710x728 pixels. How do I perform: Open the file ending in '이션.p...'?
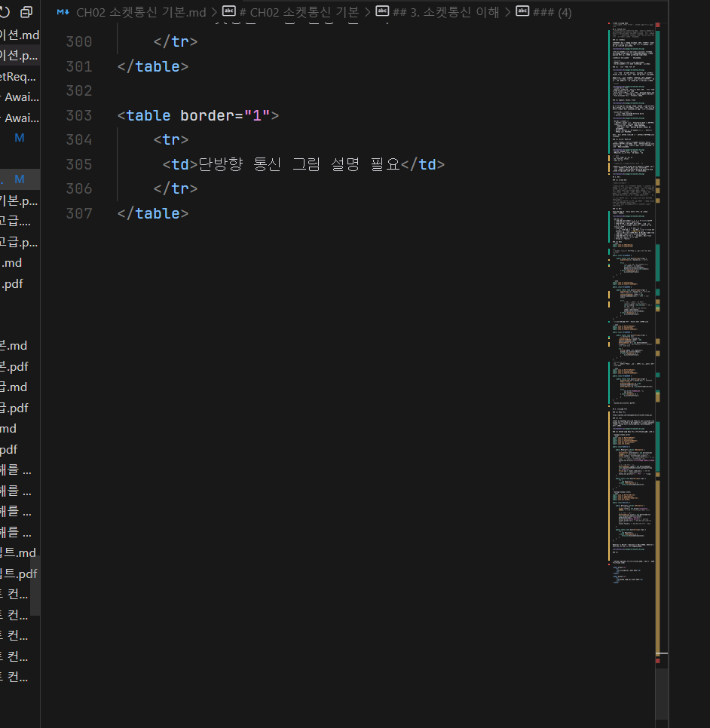tap(20, 55)
